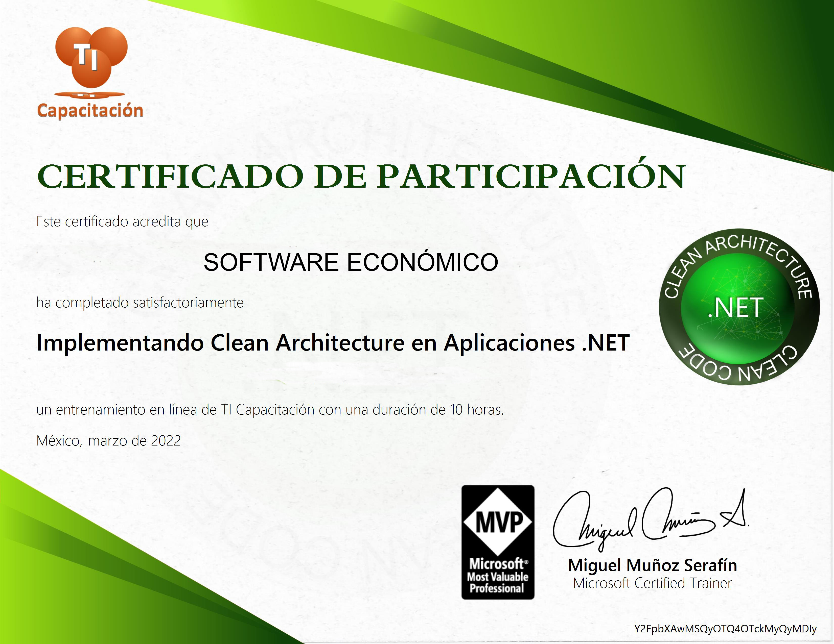
Task: Click the verification code 'Y2FpbXAwMSQyOTQ4OTckMyQyMDIy'
Action: coord(725,629)
